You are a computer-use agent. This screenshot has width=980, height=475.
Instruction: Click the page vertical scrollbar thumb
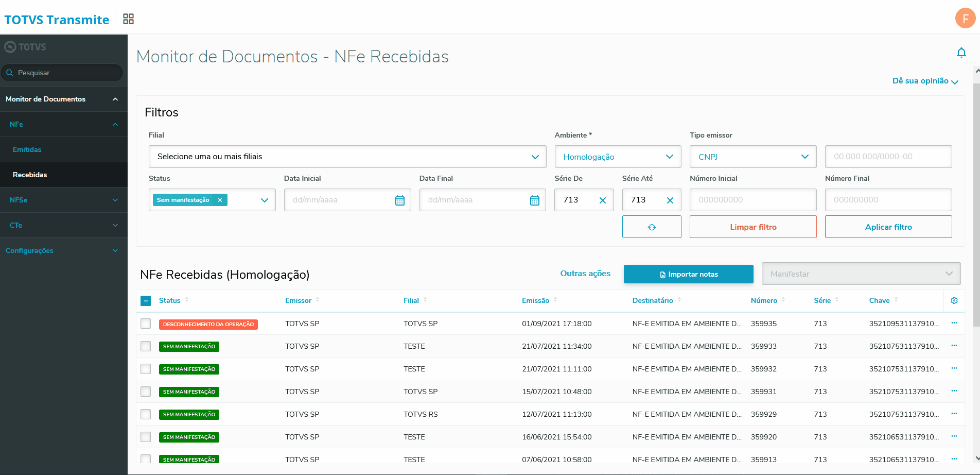tap(976, 205)
